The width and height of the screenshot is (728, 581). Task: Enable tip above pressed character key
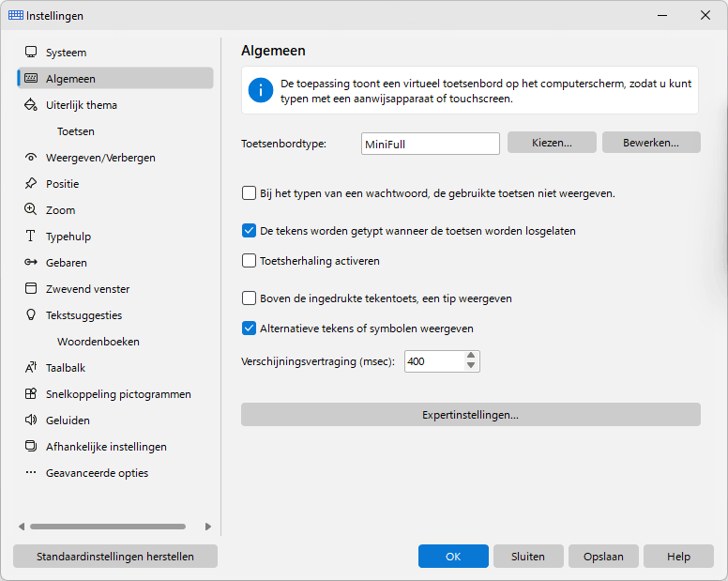[x=249, y=298]
